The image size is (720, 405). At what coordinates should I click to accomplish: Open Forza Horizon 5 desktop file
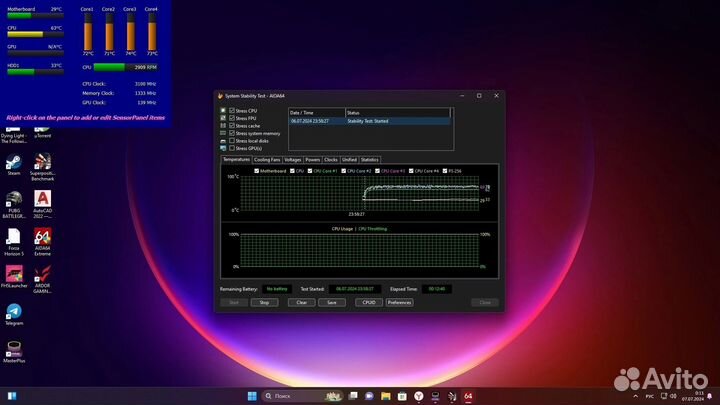(x=14, y=242)
